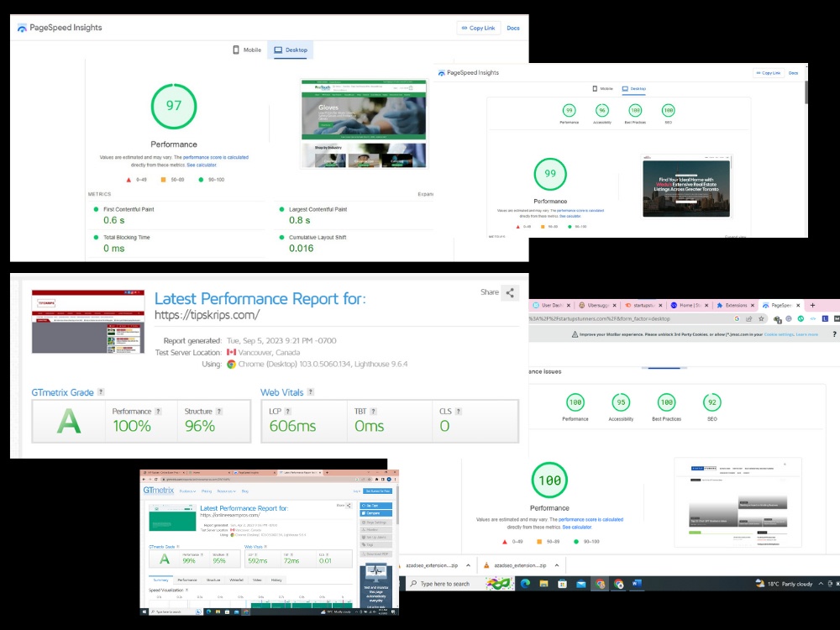Switch to the Ubersuggest browser tab

coord(598,306)
